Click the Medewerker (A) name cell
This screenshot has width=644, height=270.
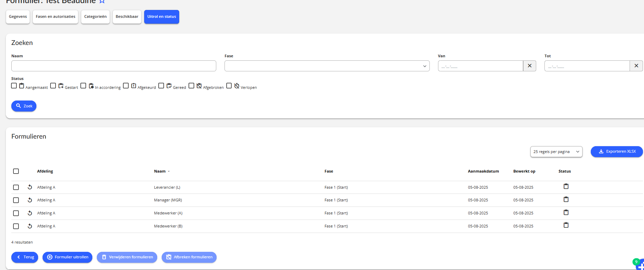pyautogui.click(x=168, y=213)
